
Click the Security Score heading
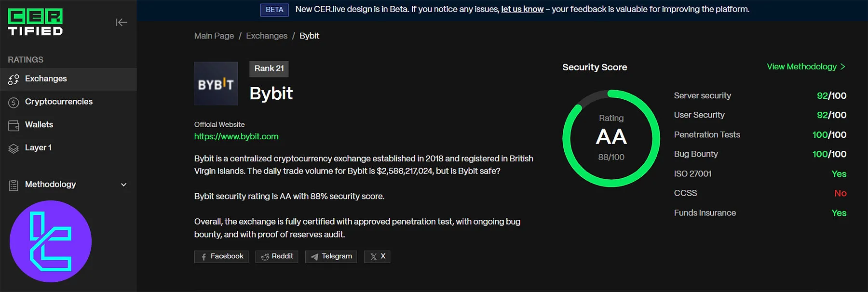tap(595, 67)
